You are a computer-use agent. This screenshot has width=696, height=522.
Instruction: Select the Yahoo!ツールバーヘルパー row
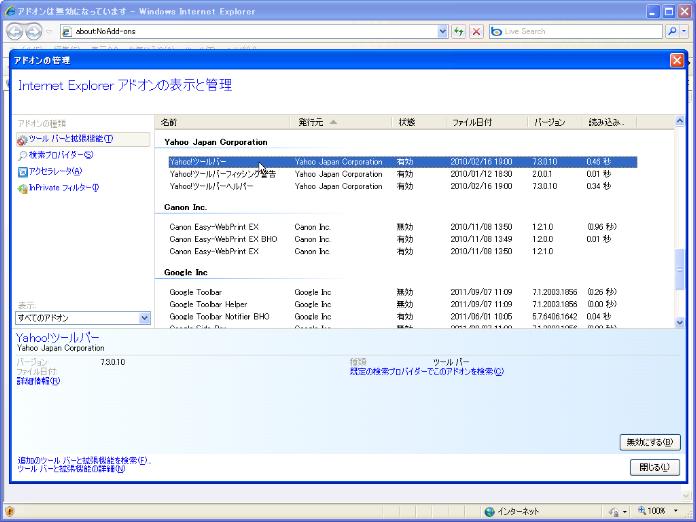[x=403, y=186]
